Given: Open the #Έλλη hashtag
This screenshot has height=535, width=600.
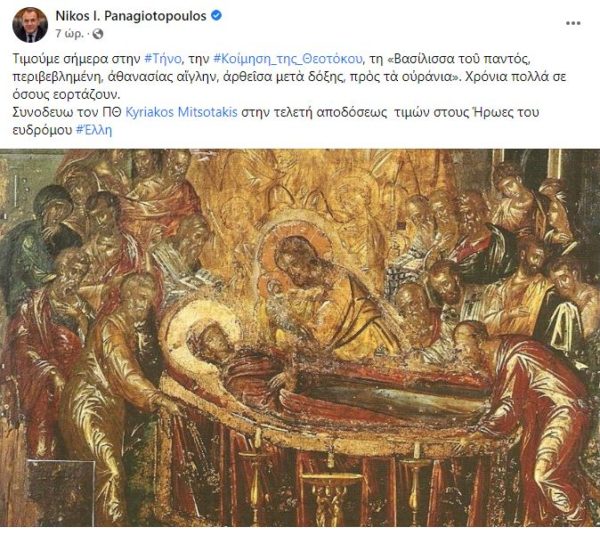Looking at the screenshot, I should [x=94, y=130].
